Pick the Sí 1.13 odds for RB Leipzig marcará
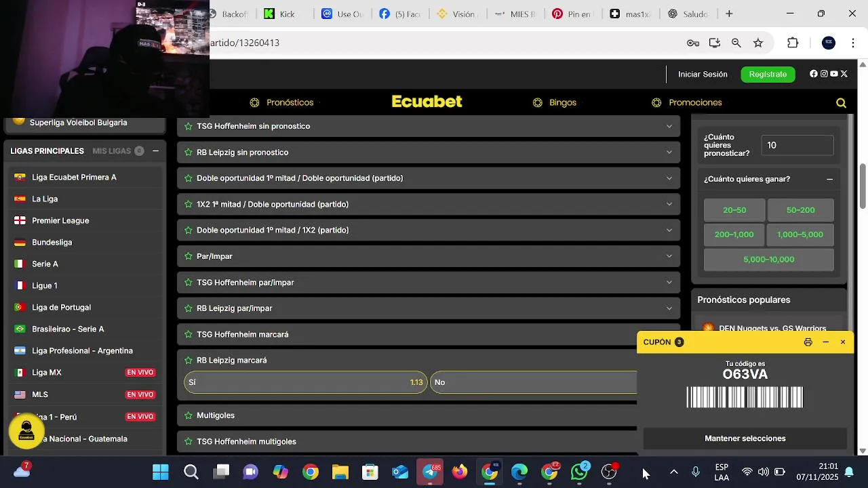The image size is (868, 488). (306, 382)
